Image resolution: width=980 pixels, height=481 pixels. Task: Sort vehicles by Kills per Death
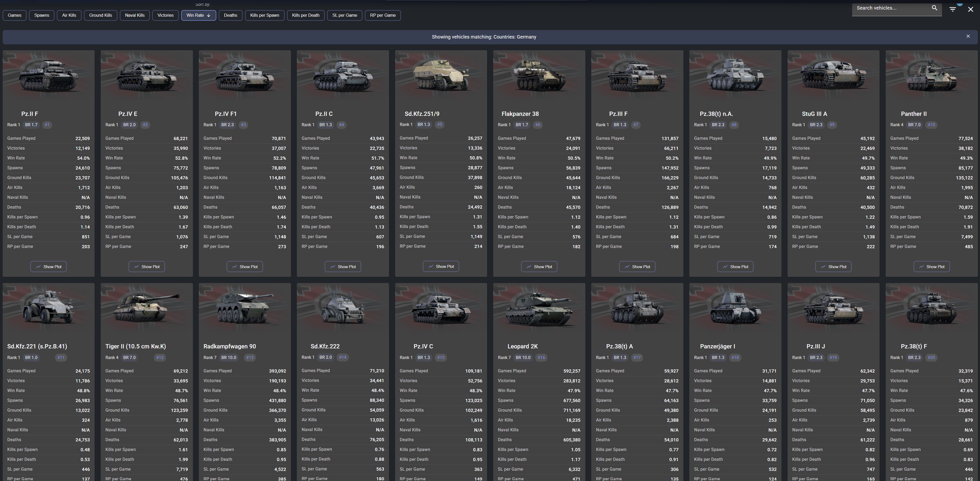[x=306, y=15]
